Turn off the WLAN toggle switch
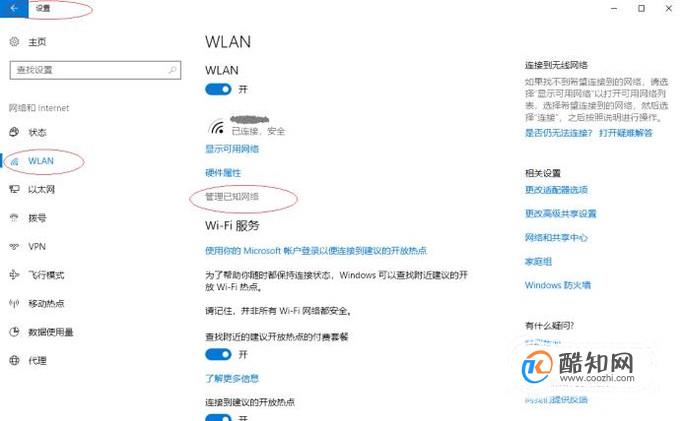The height and width of the screenshot is (421, 682). (x=218, y=89)
